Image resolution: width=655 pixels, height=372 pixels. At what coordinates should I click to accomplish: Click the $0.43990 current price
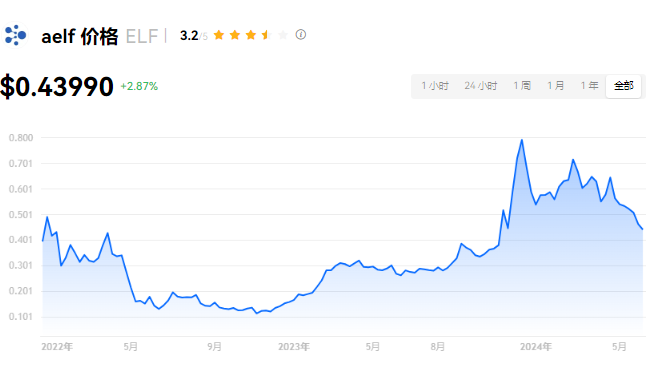tap(57, 87)
